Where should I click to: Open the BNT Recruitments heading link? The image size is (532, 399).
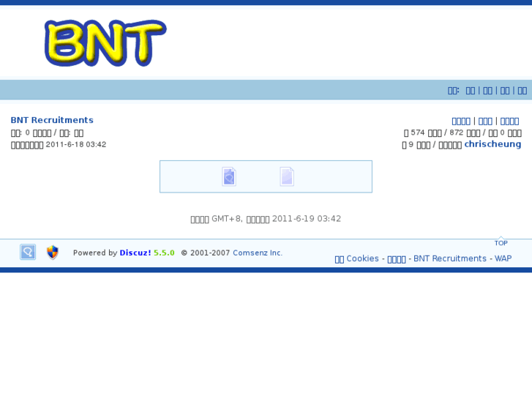(52, 120)
